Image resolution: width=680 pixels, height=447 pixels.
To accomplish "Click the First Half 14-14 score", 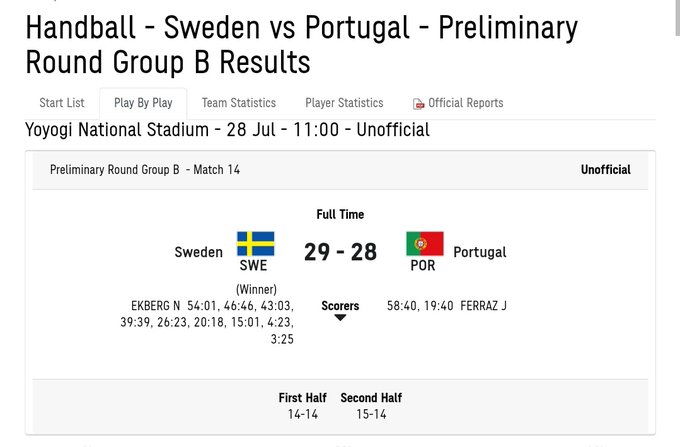I will click(303, 413).
